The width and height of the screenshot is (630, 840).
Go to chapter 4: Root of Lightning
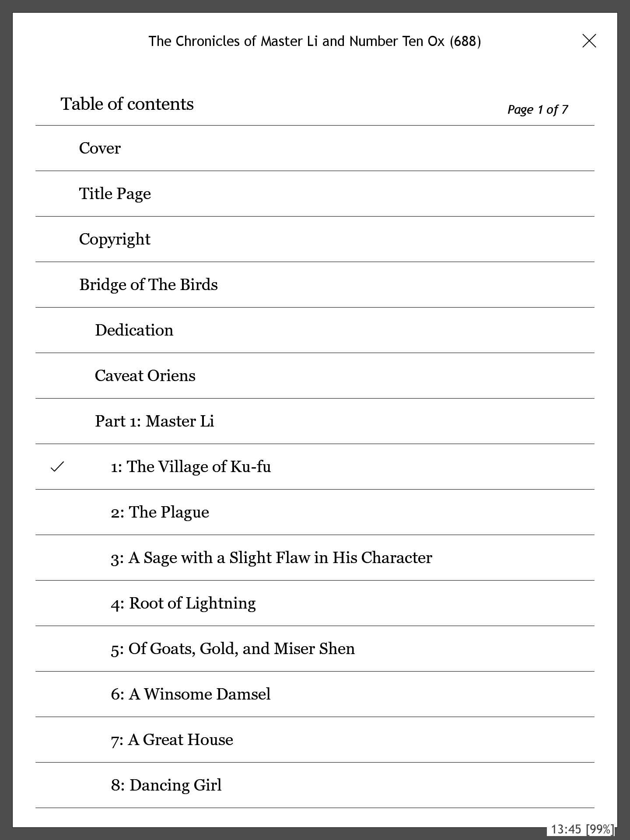point(183,603)
